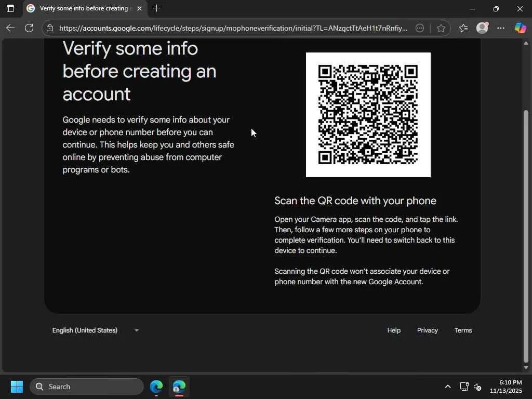Close the 'Verify some info' tab
The width and height of the screenshot is (532, 399).
(x=139, y=9)
